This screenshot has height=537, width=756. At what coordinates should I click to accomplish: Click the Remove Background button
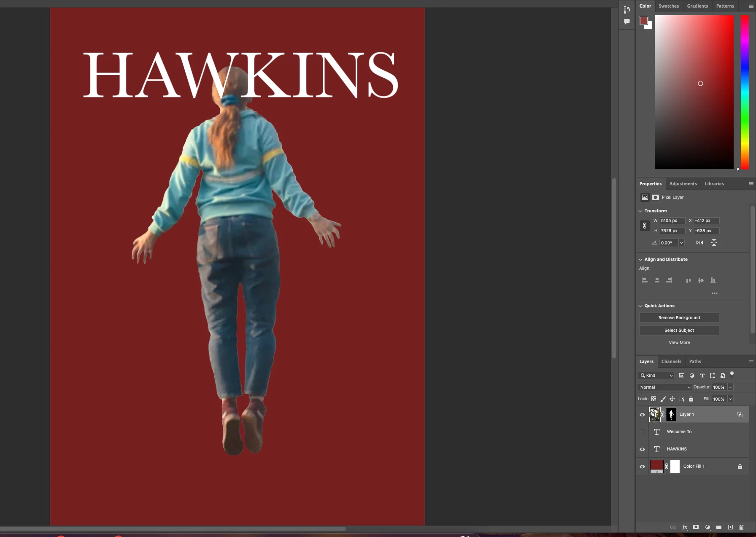tap(679, 317)
